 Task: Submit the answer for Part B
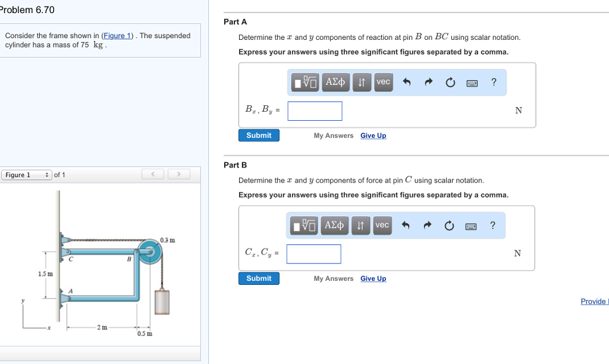[x=259, y=278]
